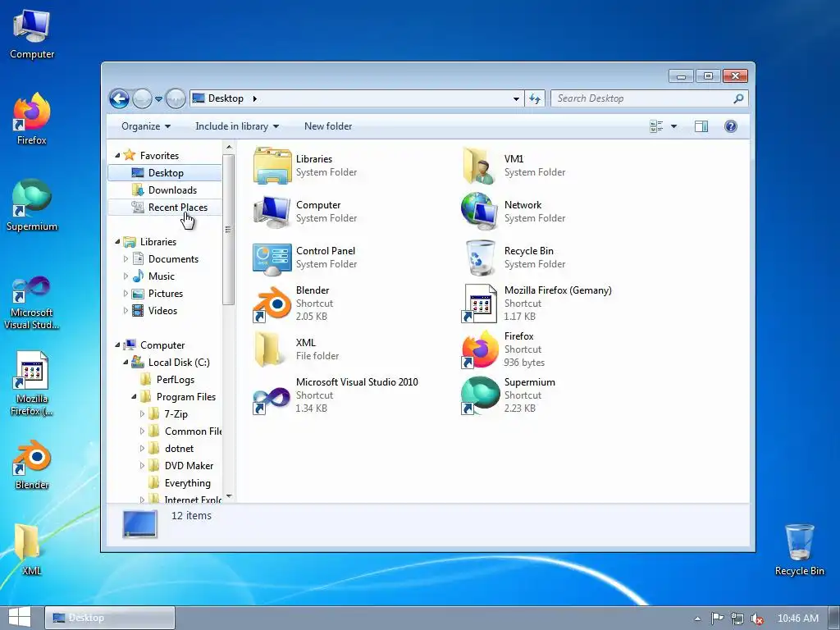The width and height of the screenshot is (840, 630).
Task: Select Supermium shortcut in Explorer file list
Action: [509, 395]
